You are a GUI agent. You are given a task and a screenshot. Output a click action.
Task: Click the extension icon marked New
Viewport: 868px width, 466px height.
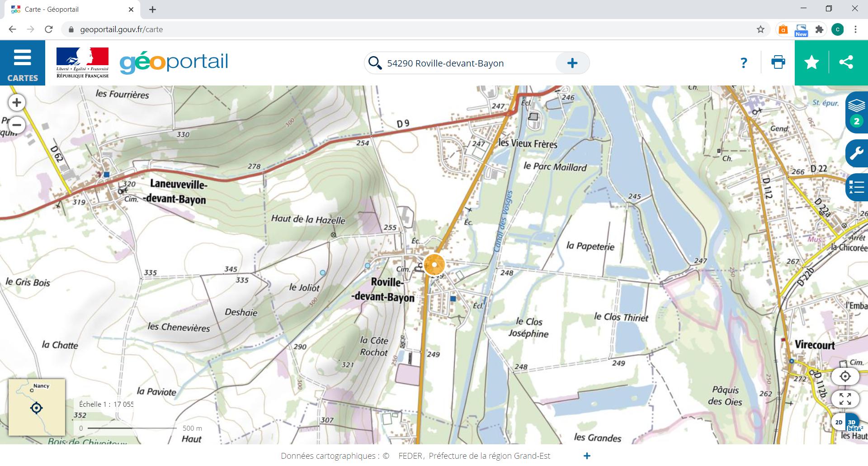[x=801, y=30]
